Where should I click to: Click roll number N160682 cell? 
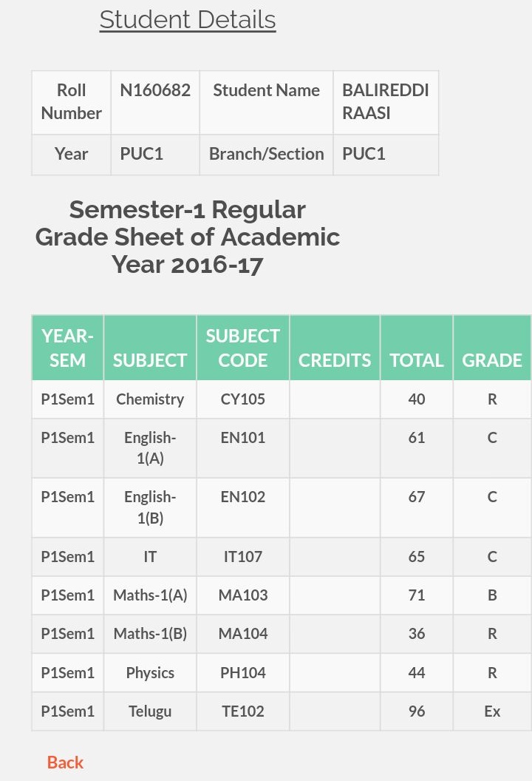pos(155,102)
